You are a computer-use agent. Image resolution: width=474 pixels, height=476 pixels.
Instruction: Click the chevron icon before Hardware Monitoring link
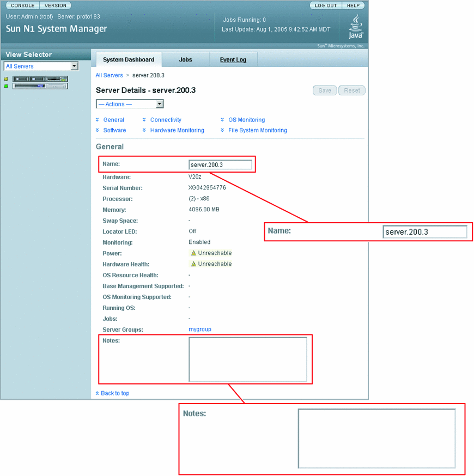144,130
